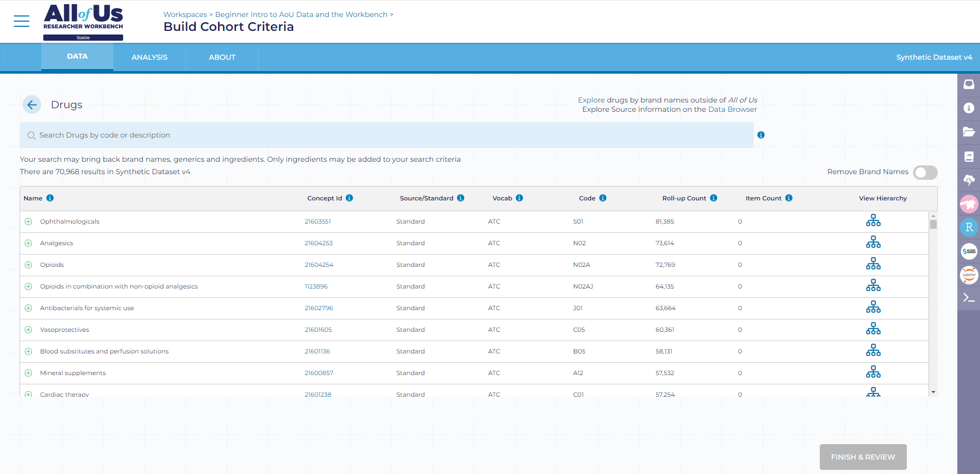Launch the pink Cromwell pig app icon
Viewport: 980px width, 474px height.
(969, 204)
